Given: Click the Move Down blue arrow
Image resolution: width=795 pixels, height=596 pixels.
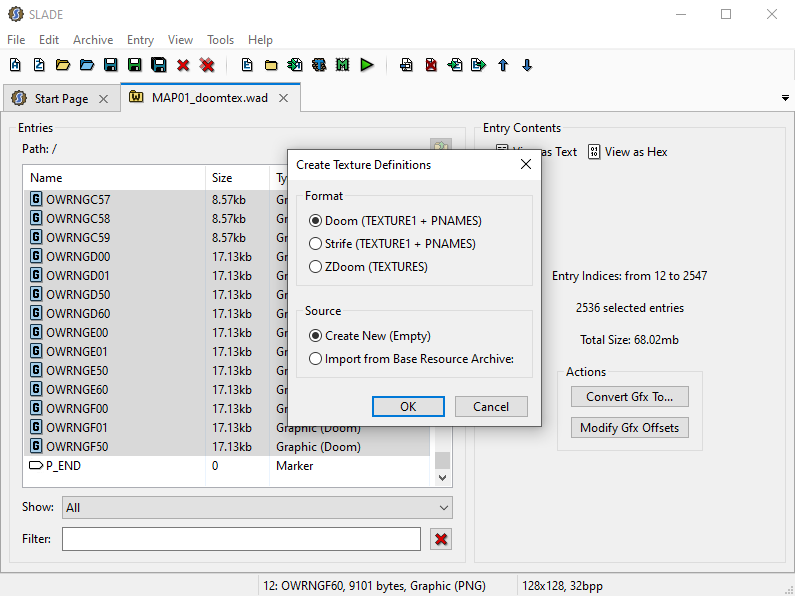Looking at the screenshot, I should 527,65.
